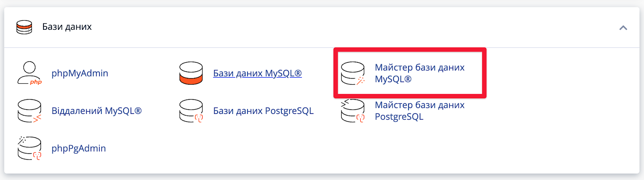
Task: Click the Віддалений MySQL database icon
Action: coord(29,111)
